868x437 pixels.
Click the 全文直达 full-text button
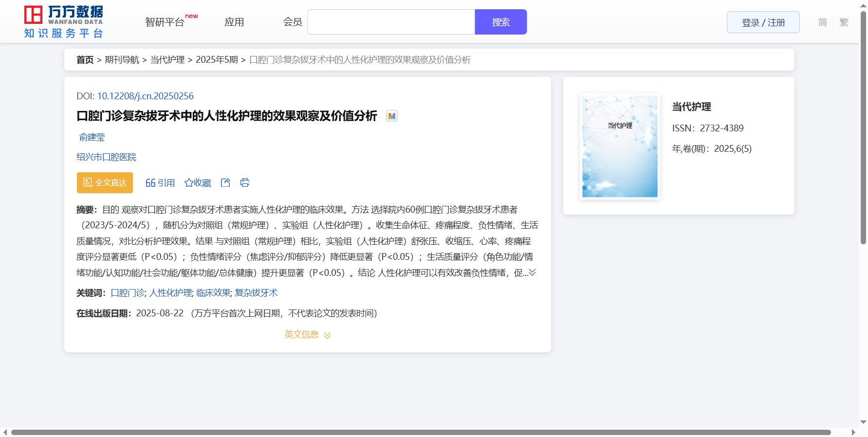pos(105,183)
